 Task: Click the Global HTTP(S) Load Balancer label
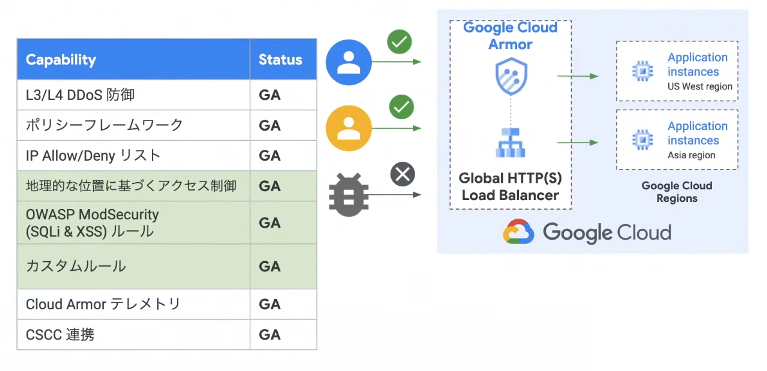tap(511, 186)
